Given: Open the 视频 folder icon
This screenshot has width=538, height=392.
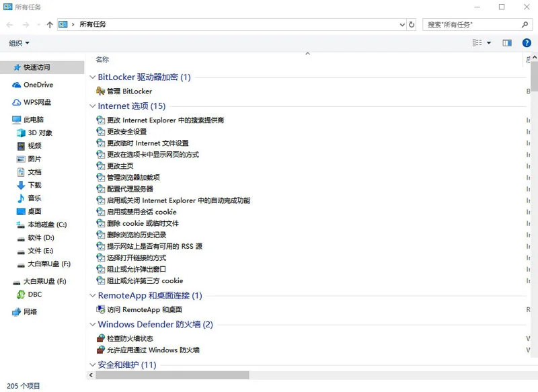Looking at the screenshot, I should click(21, 146).
